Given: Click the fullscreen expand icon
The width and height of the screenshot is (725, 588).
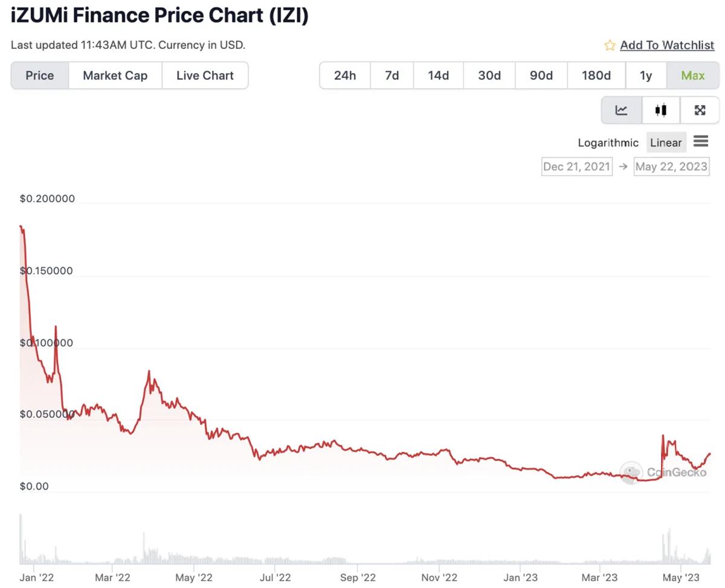Looking at the screenshot, I should pyautogui.click(x=700, y=110).
